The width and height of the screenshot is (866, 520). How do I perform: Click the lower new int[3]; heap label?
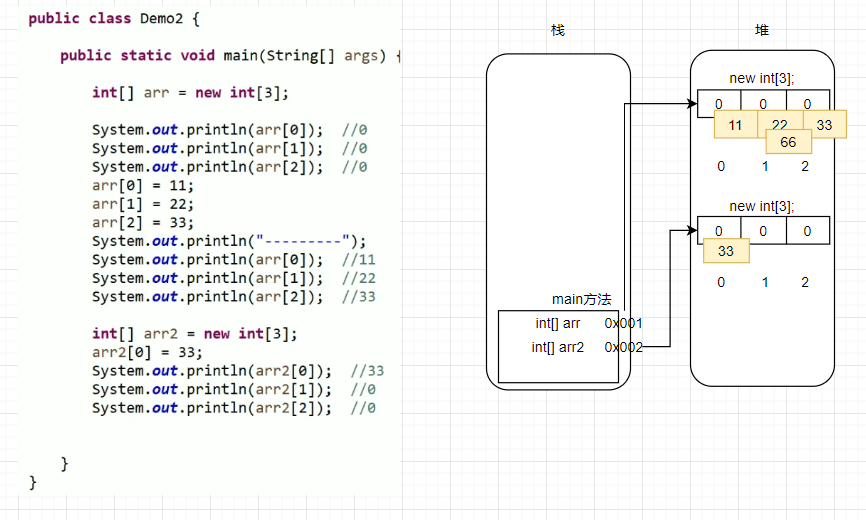(x=762, y=206)
